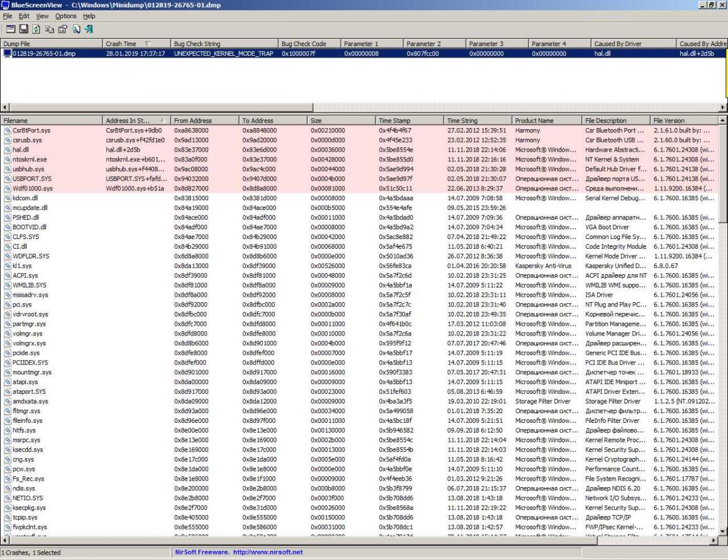
Task: Click the Find magnifier toolbar icon
Action: pos(76,29)
